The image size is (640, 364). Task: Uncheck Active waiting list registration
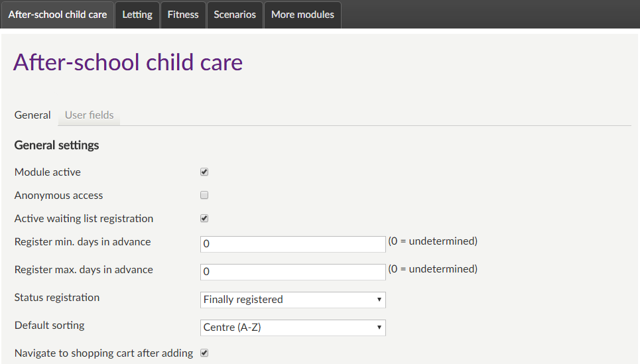(x=204, y=218)
